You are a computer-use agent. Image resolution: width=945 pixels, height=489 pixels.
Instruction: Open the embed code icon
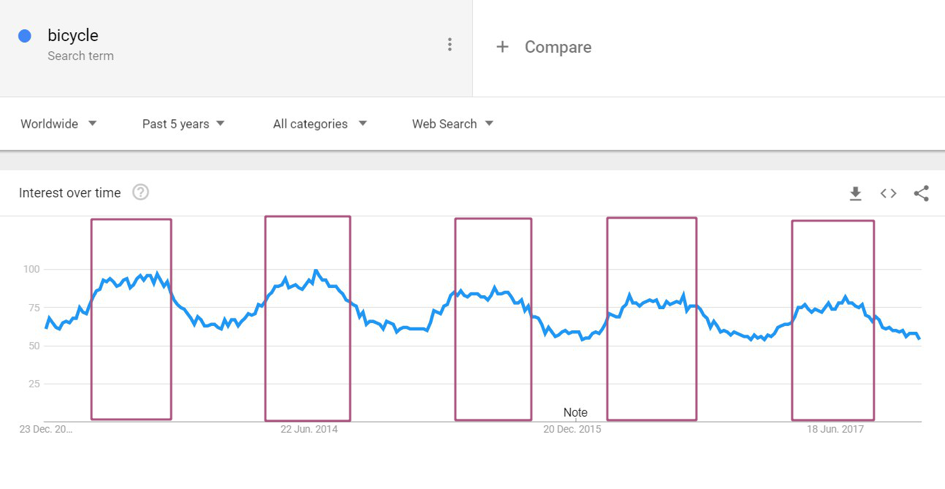point(888,193)
